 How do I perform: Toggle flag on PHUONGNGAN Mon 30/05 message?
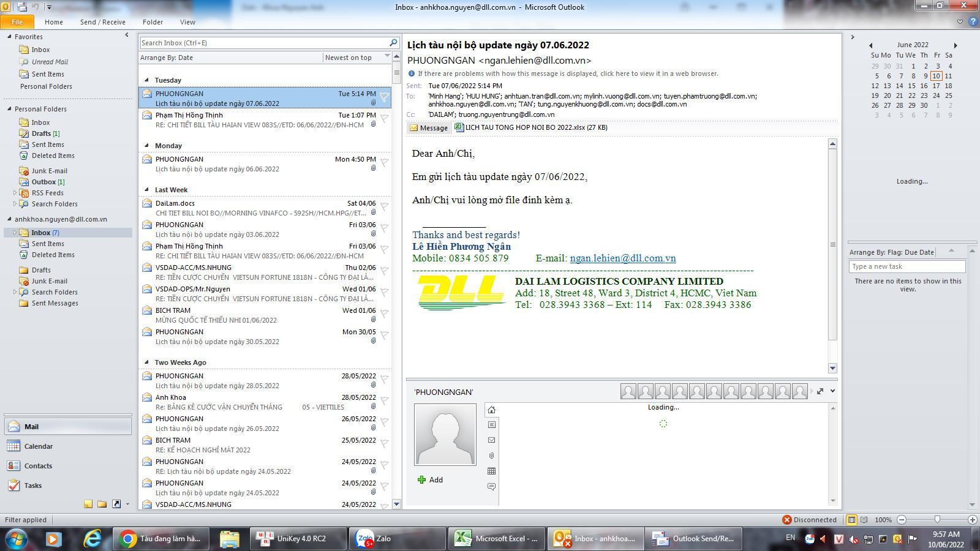pos(384,335)
